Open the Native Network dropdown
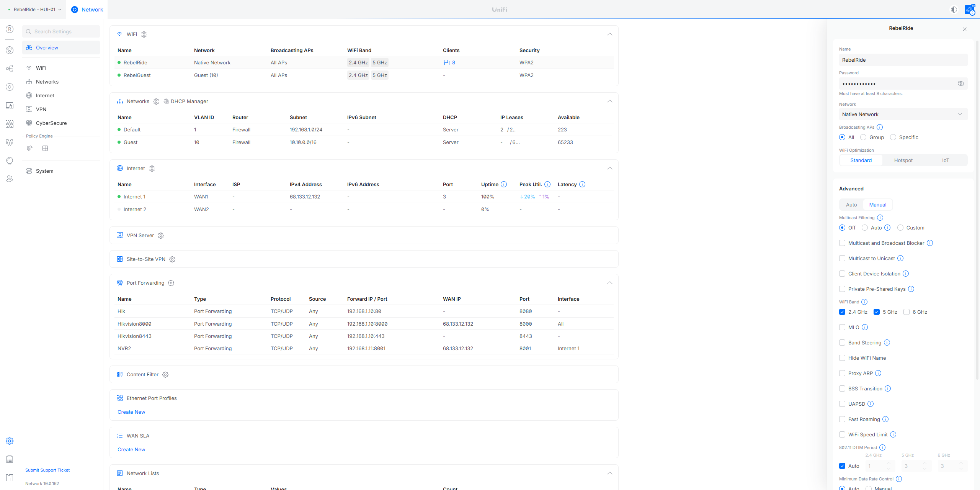The height and width of the screenshot is (490, 980). click(x=903, y=114)
